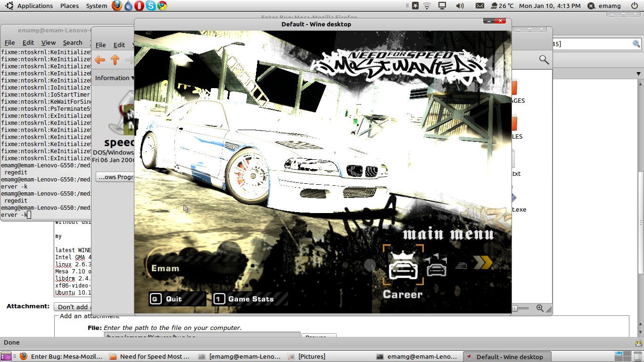Open the Applications menu

[34, 6]
